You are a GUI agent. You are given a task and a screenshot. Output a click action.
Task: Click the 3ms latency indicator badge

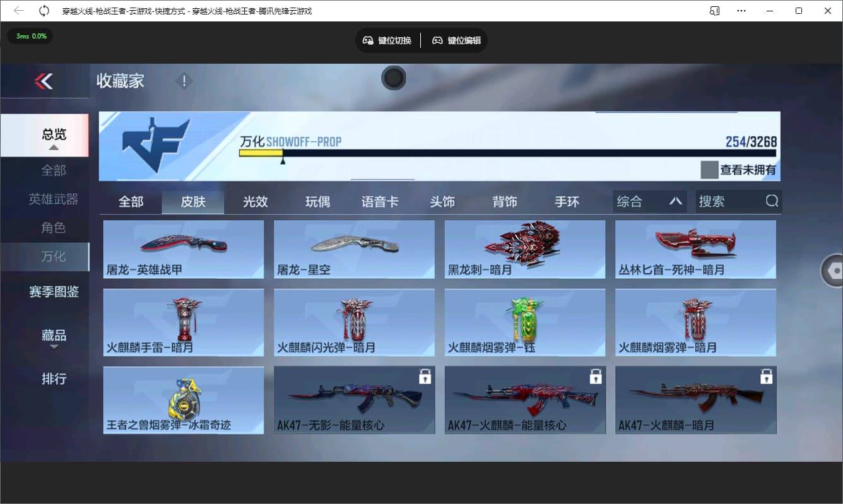point(30,36)
